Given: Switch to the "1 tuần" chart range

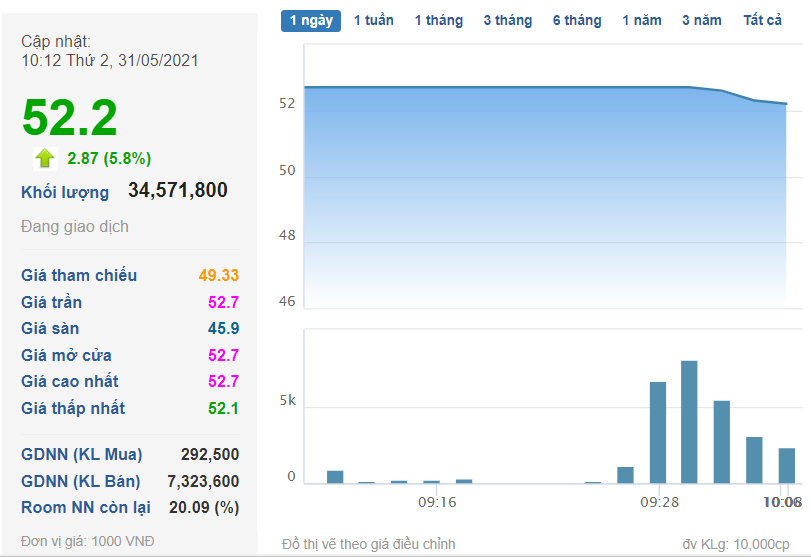Looking at the screenshot, I should [373, 20].
